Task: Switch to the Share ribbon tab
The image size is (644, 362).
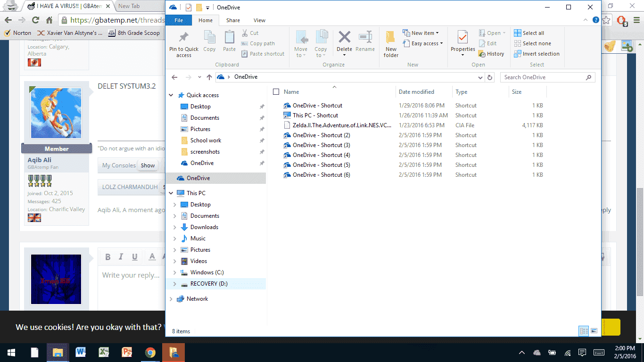Action: [x=233, y=20]
